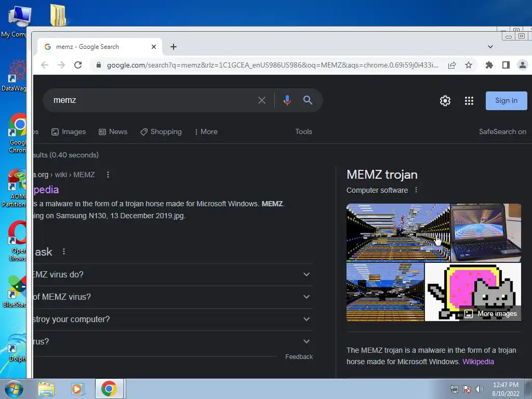Open the More search filters menu

pyautogui.click(x=206, y=131)
